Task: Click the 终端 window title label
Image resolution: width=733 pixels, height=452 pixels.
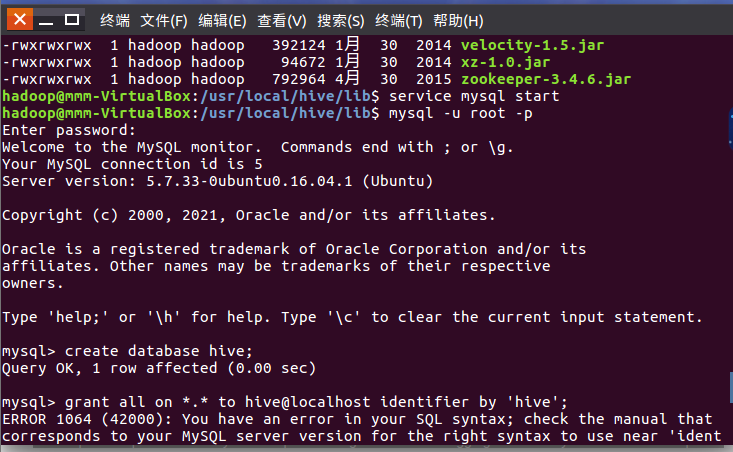Action: tap(115, 21)
